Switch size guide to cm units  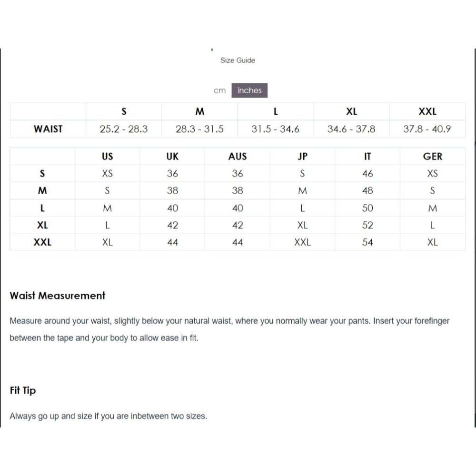click(219, 90)
